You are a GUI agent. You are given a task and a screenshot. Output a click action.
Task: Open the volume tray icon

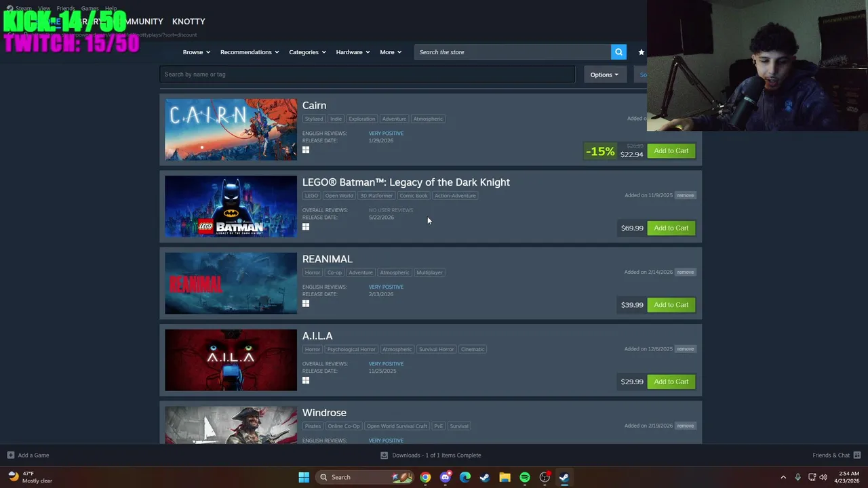click(x=824, y=477)
